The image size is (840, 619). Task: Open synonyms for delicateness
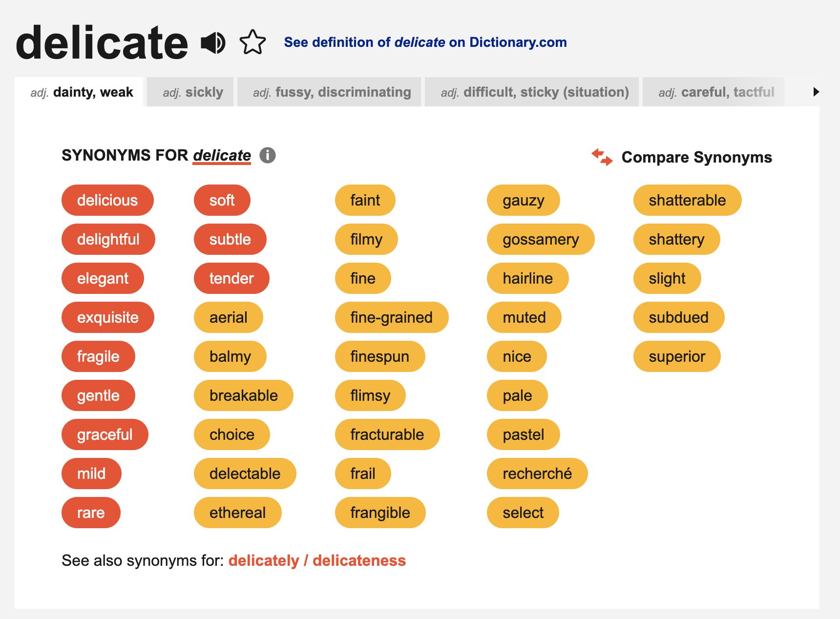(x=359, y=560)
